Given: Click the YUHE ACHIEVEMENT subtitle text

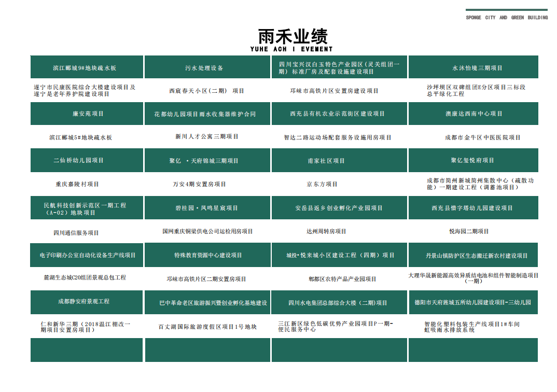Looking at the screenshot, I should pos(291,49).
